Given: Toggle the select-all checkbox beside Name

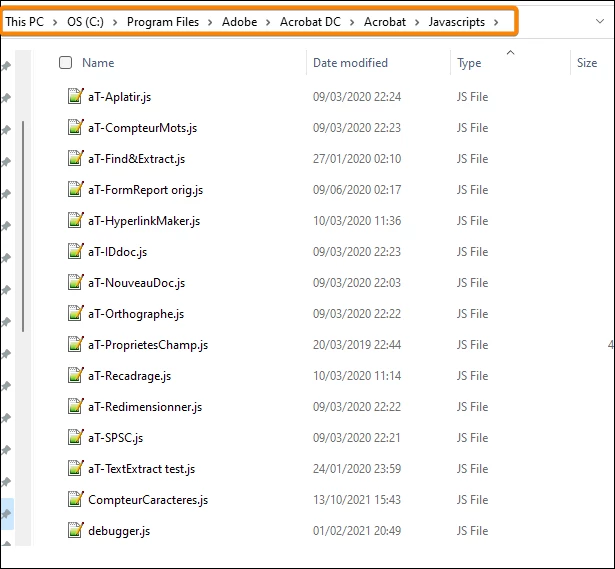Looking at the screenshot, I should (66, 62).
